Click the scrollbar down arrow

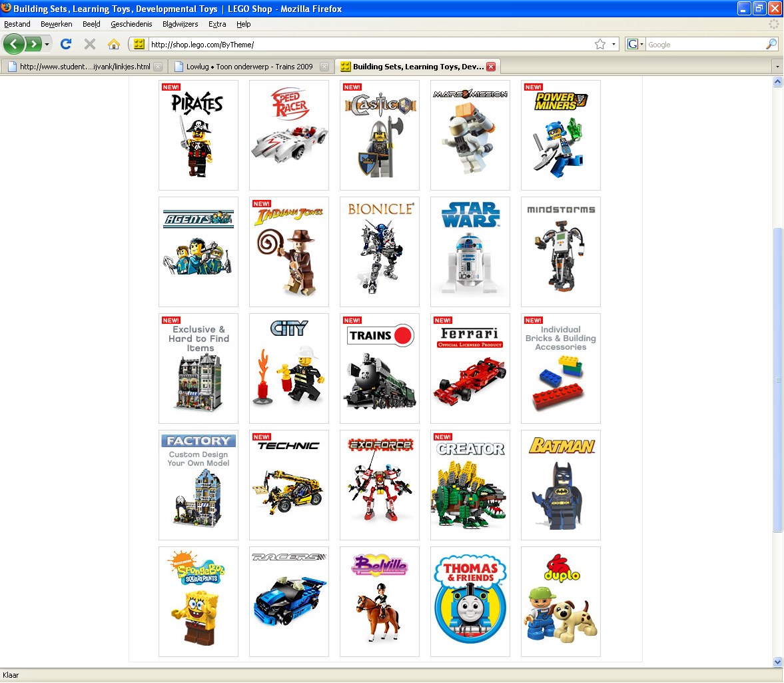pyautogui.click(x=777, y=662)
